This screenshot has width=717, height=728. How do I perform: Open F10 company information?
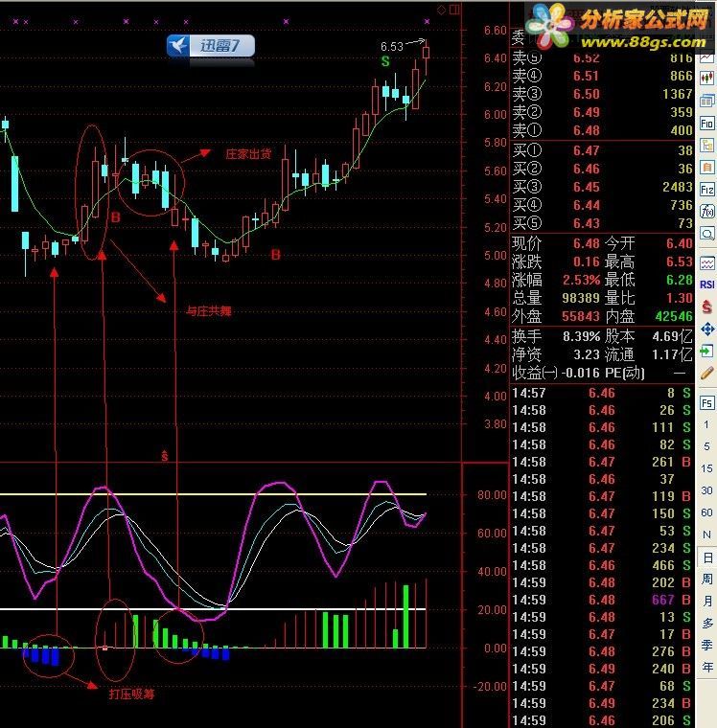pyautogui.click(x=706, y=123)
